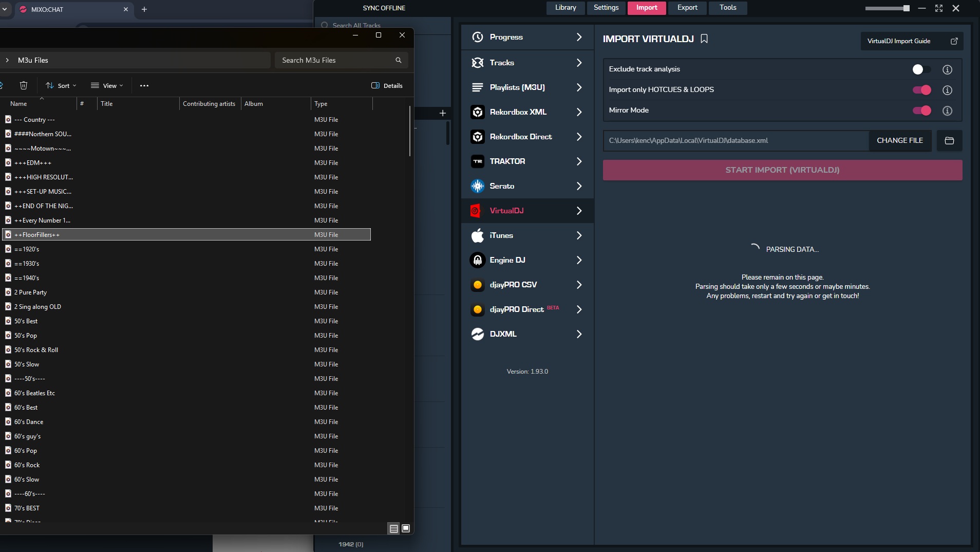The width and height of the screenshot is (980, 552).
Task: Expand the Tracks section chevron
Action: pyautogui.click(x=579, y=63)
